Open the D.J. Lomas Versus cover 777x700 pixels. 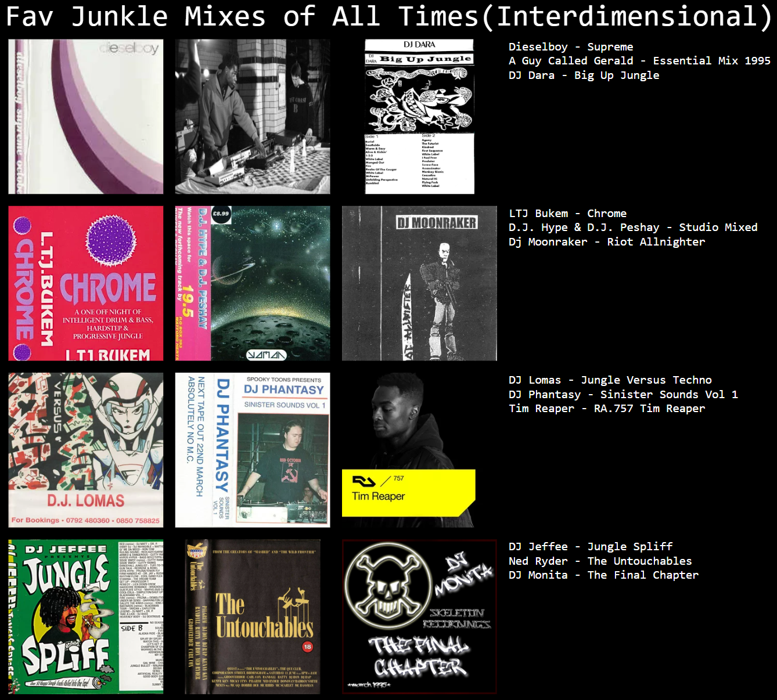pyautogui.click(x=86, y=450)
